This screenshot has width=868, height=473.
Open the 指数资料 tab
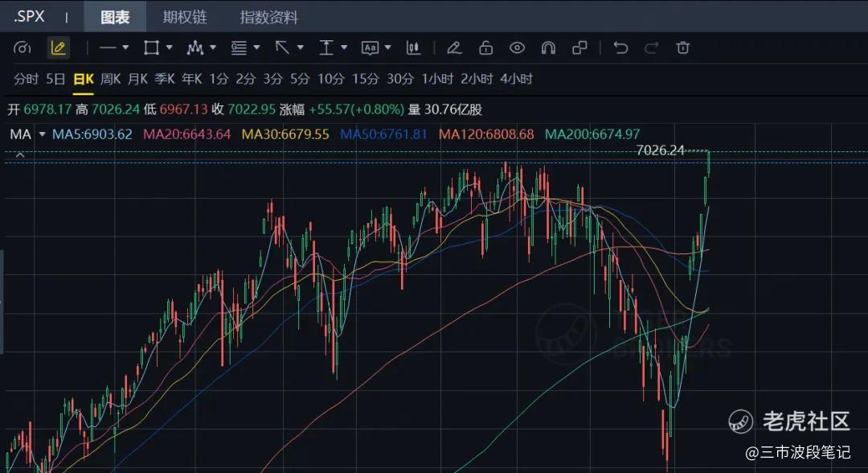[269, 17]
